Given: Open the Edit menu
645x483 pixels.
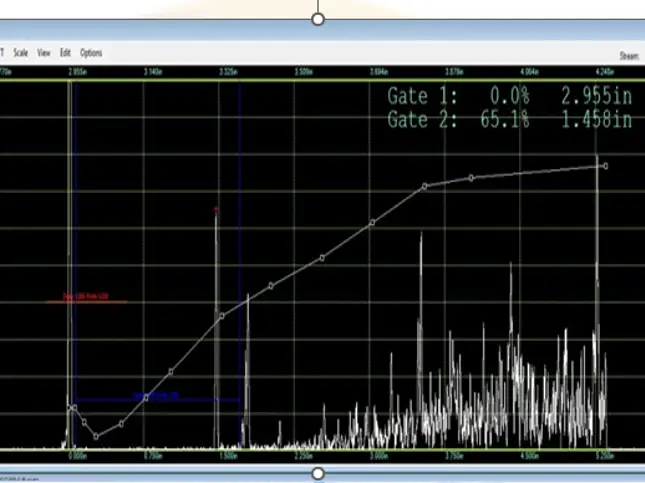Looking at the screenshot, I should pyautogui.click(x=65, y=53).
